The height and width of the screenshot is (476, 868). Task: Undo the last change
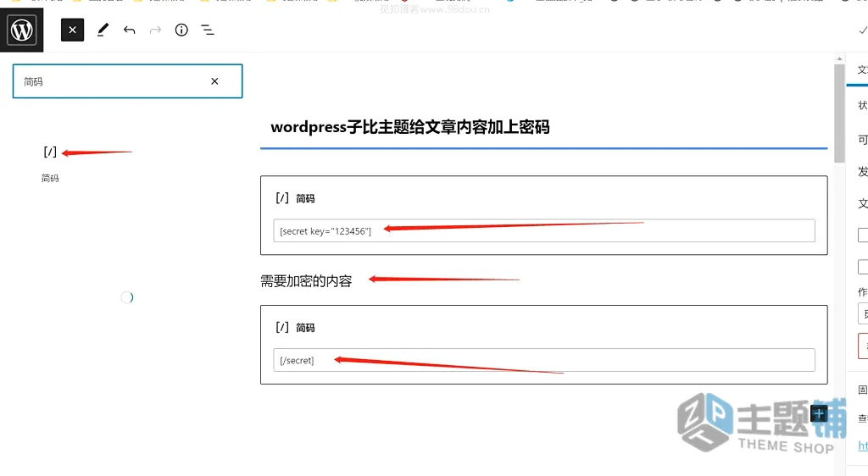click(x=129, y=30)
